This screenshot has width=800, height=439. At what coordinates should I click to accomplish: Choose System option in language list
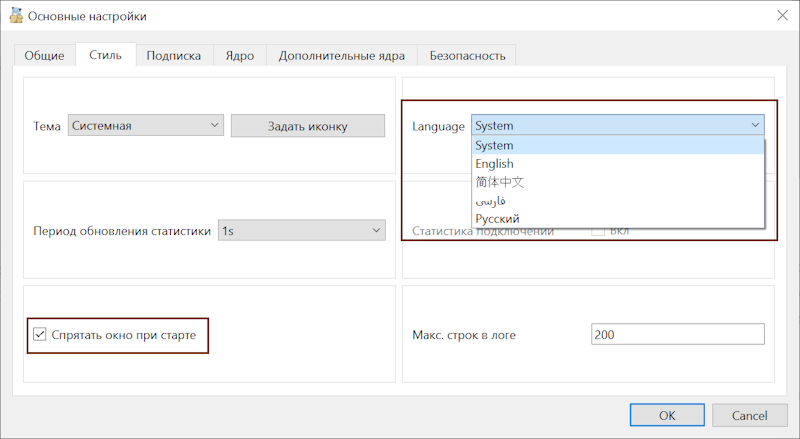coord(495,146)
